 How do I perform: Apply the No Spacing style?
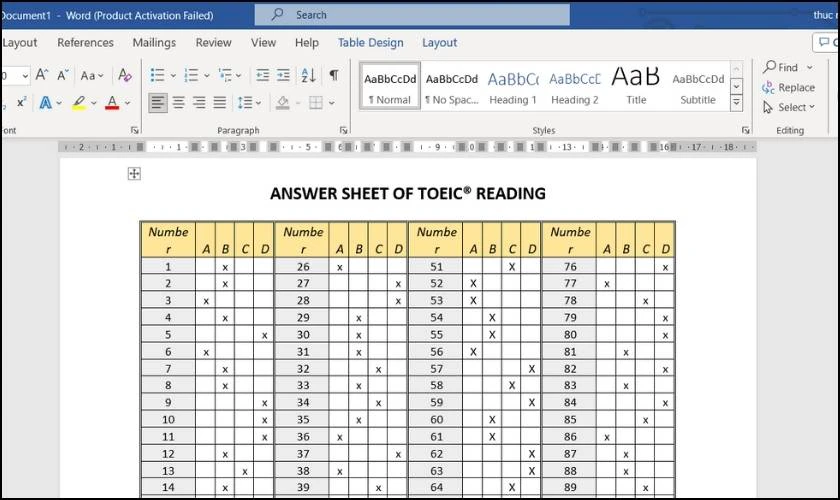(452, 87)
